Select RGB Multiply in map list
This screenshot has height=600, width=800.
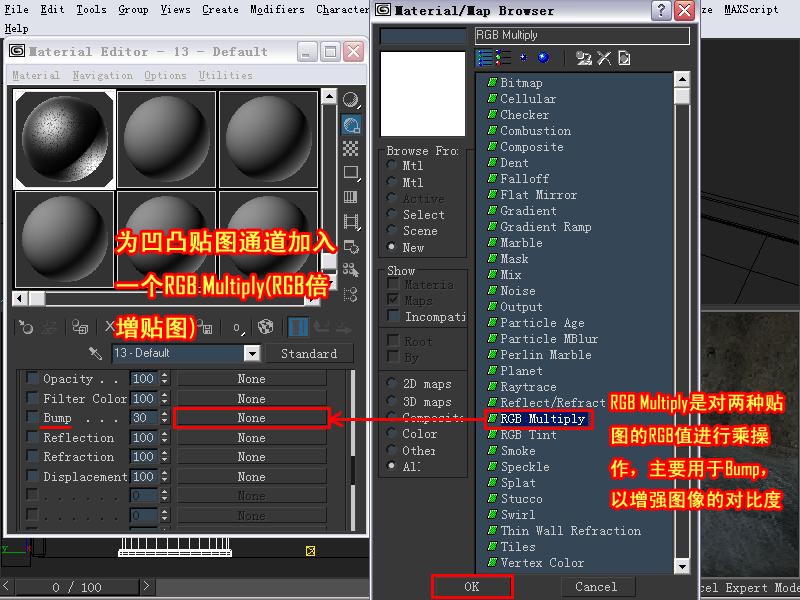pyautogui.click(x=542, y=419)
